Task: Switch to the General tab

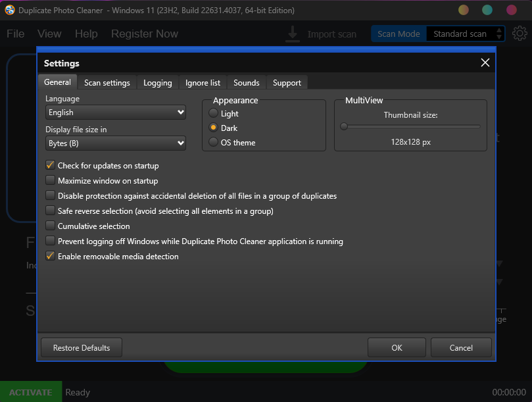Action: (x=57, y=82)
